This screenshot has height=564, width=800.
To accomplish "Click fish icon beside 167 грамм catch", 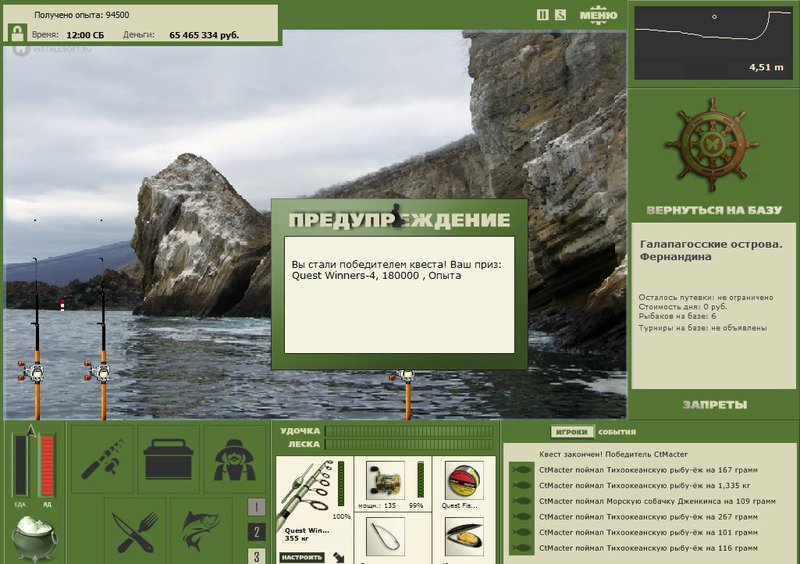I will [521, 470].
